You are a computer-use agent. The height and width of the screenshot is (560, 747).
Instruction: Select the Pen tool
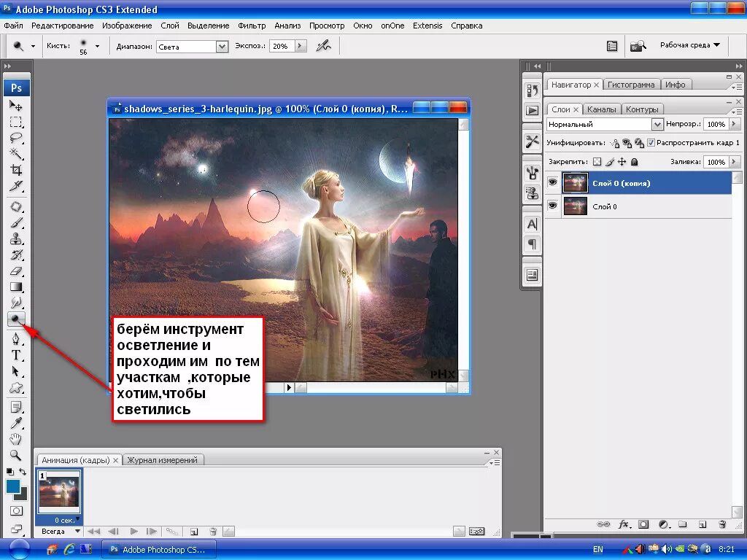tap(16, 339)
